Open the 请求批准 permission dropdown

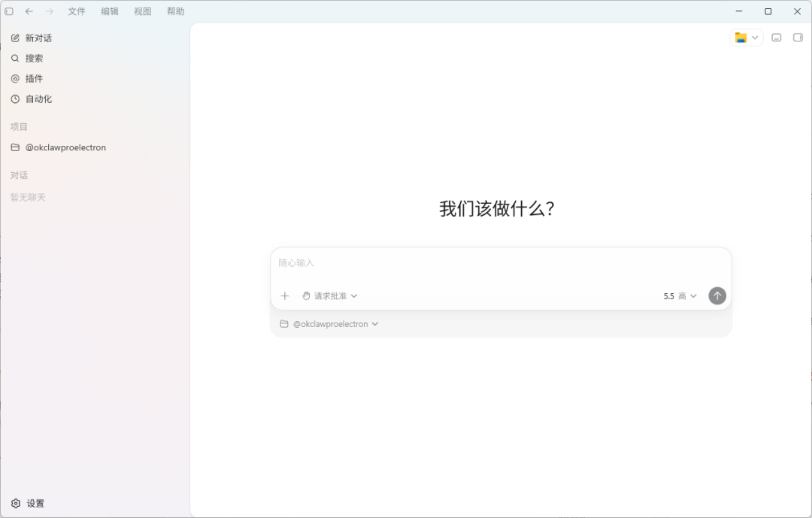tap(330, 295)
